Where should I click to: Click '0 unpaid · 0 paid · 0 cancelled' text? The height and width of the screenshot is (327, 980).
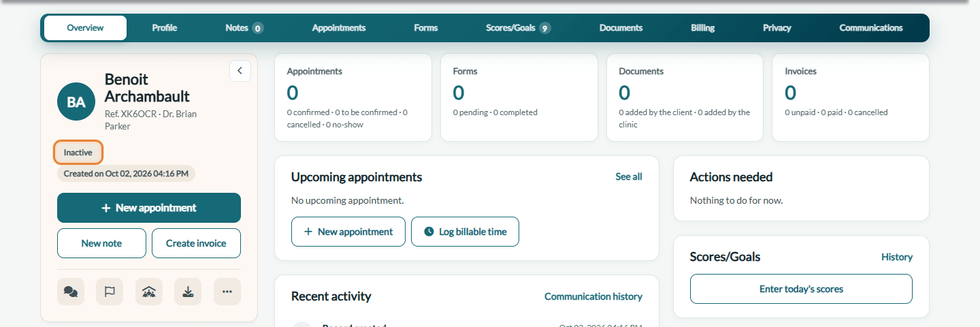tap(836, 112)
